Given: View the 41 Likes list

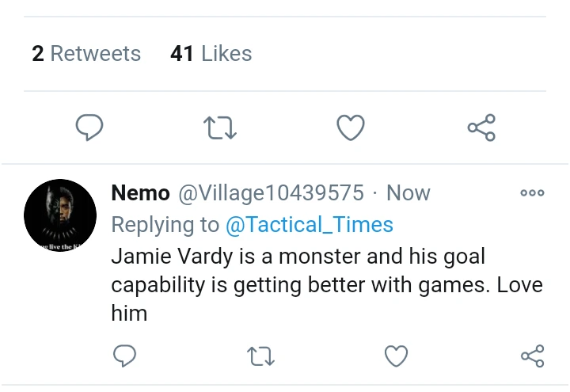Looking at the screenshot, I should pos(211,54).
